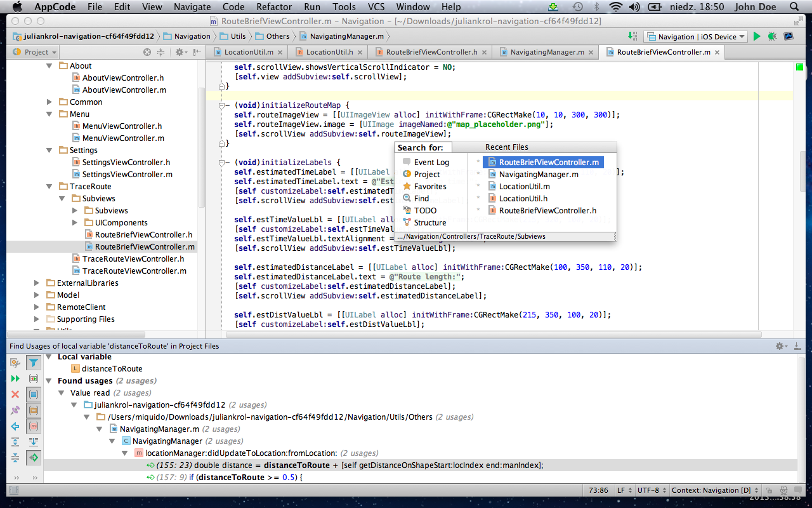Expand the Common folder

click(49, 102)
